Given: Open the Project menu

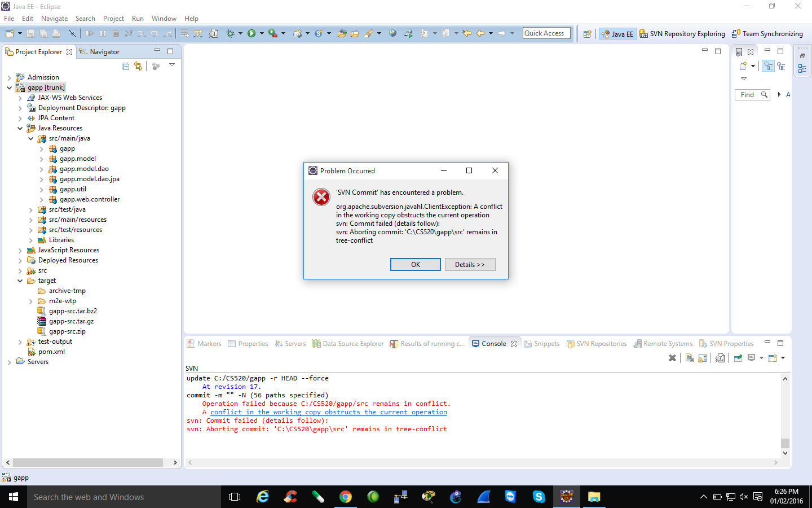Looking at the screenshot, I should [113, 19].
